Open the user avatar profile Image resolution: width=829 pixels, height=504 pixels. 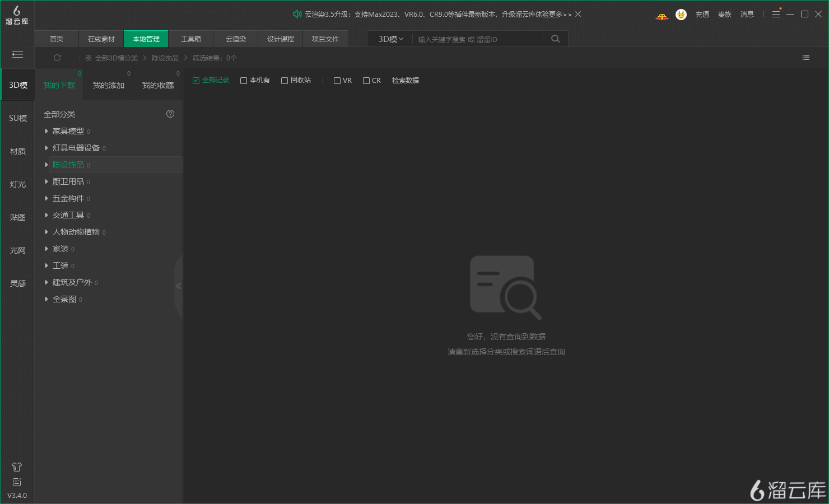point(681,15)
